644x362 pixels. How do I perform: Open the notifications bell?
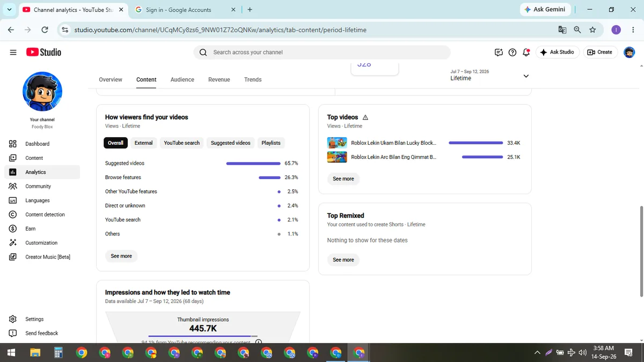pyautogui.click(x=526, y=52)
